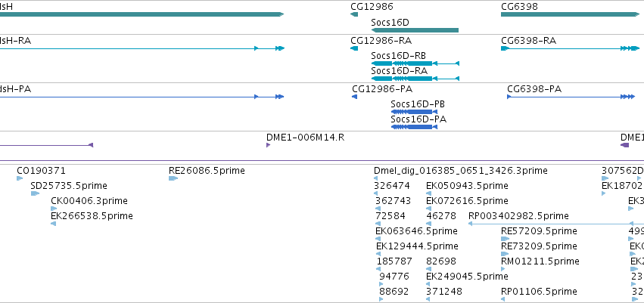The width and height of the screenshot is (644, 303).
Task: Click the SD25735.5prime EST label
Action: 69,186
